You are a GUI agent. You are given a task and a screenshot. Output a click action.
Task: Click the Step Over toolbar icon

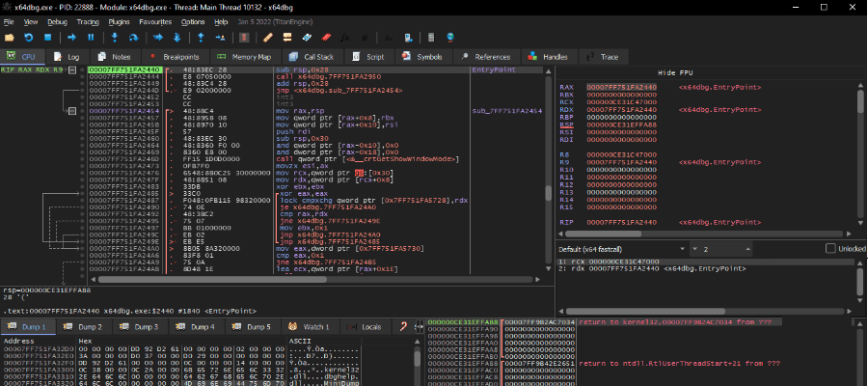tap(133, 38)
